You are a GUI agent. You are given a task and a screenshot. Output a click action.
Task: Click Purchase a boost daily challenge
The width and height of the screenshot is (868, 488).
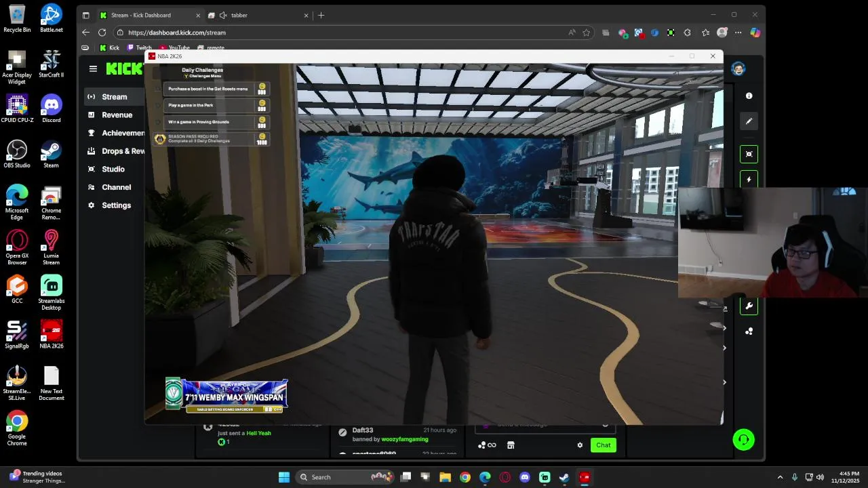click(x=217, y=89)
